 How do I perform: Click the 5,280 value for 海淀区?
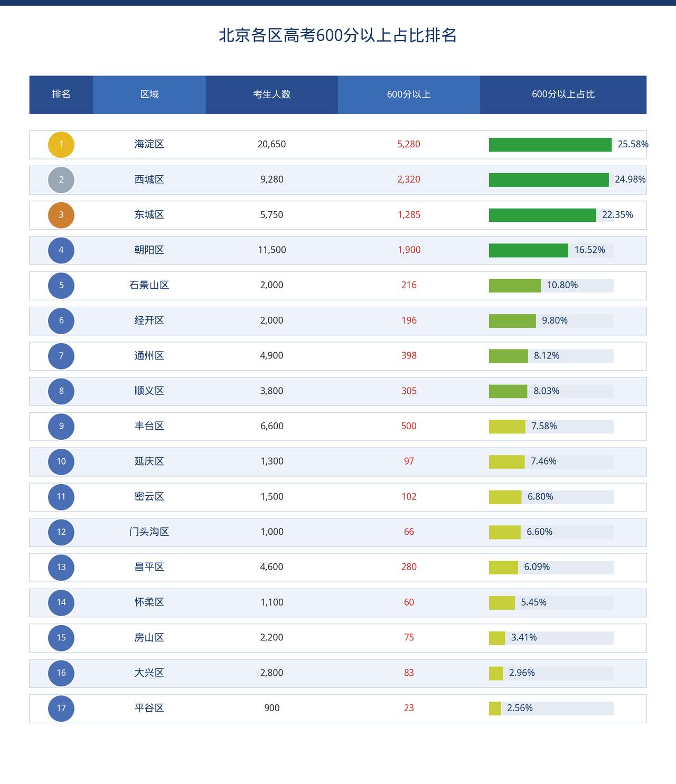409,144
